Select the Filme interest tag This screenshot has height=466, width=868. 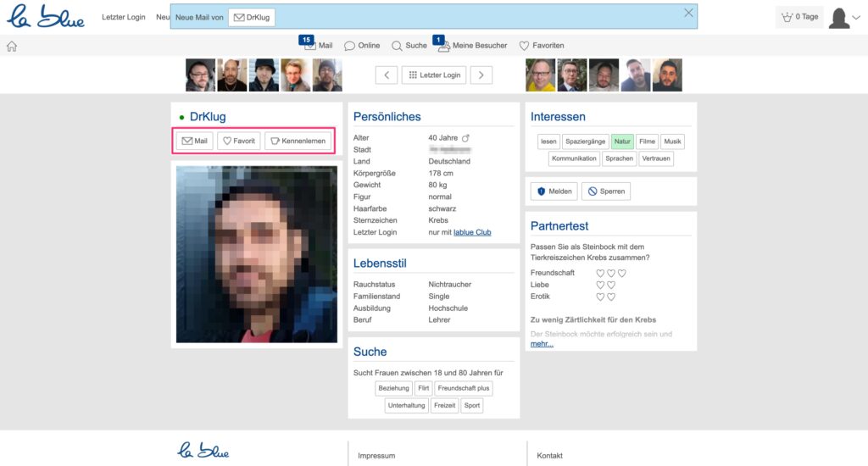pyautogui.click(x=647, y=141)
